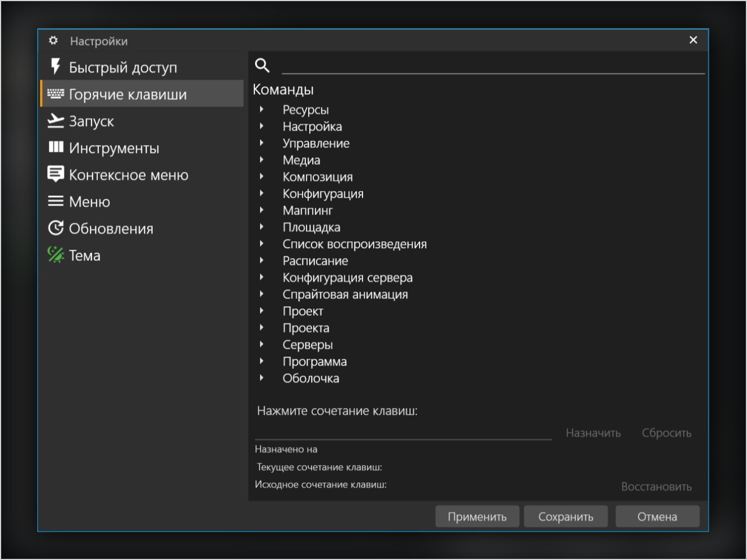747x560 pixels.
Task: Click the Инструменты columns icon
Action: point(55,147)
